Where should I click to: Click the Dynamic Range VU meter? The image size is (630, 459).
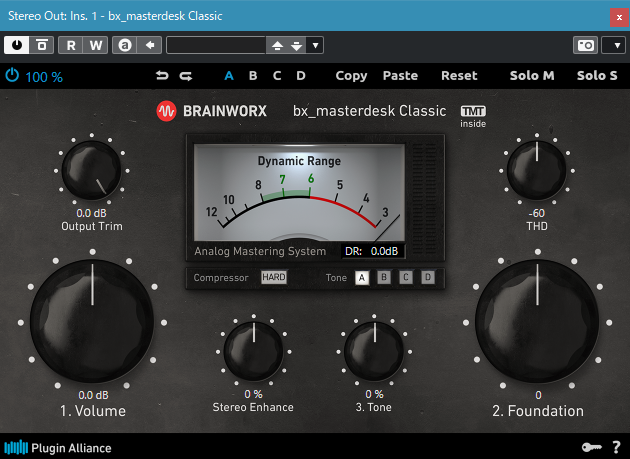coord(299,193)
